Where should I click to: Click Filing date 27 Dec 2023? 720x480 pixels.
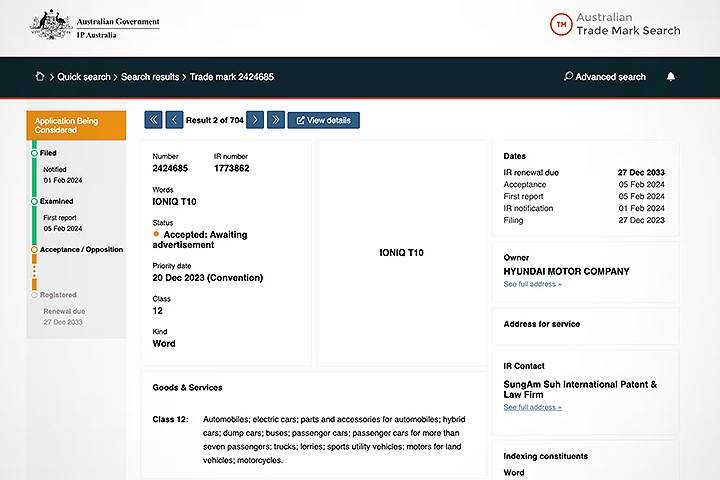click(x=641, y=220)
